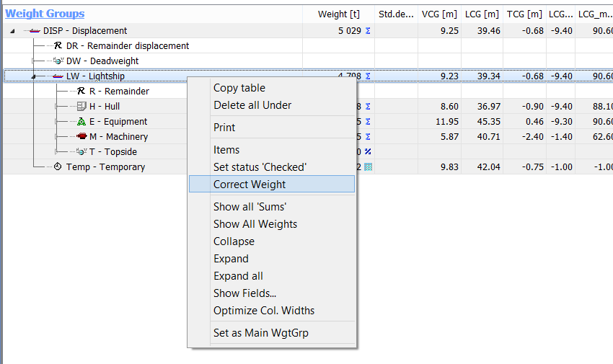Click VCG value 8.60 in Hull row
Viewport: 613px width, 364px height.
449,106
